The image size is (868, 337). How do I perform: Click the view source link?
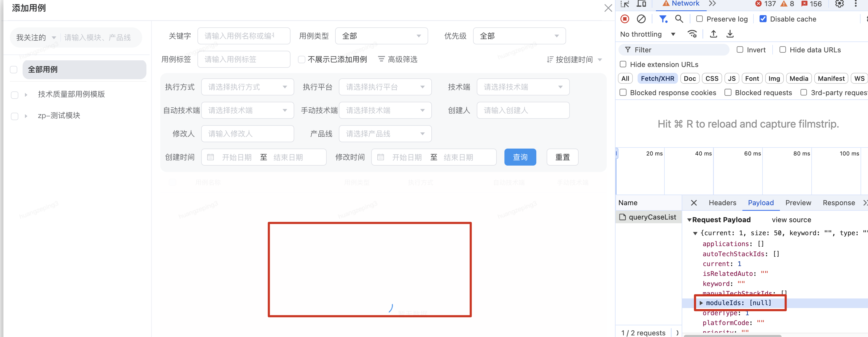point(791,220)
